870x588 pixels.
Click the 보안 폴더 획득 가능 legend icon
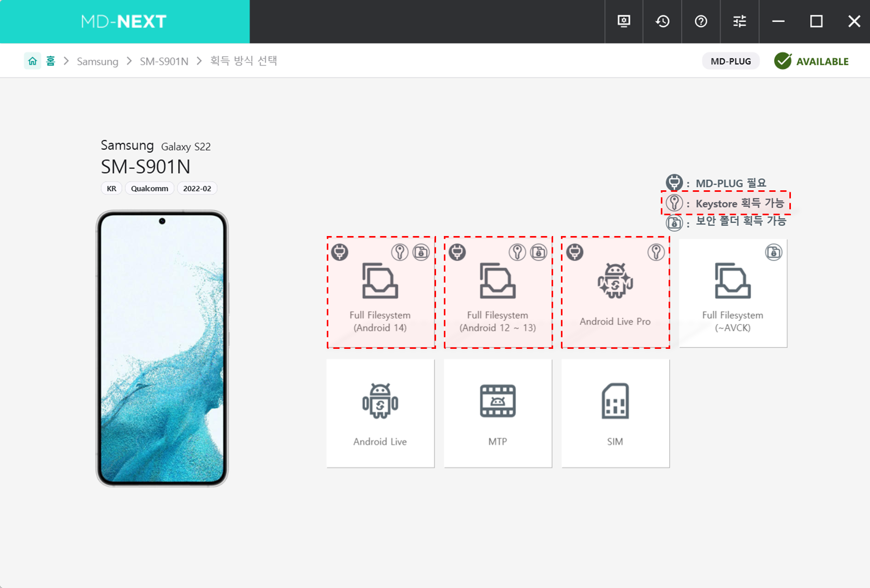[x=674, y=223]
